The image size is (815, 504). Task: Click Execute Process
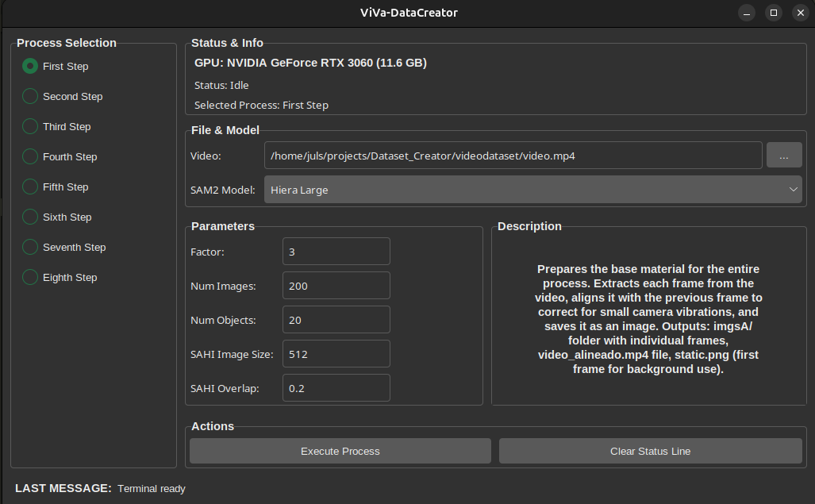pos(340,451)
